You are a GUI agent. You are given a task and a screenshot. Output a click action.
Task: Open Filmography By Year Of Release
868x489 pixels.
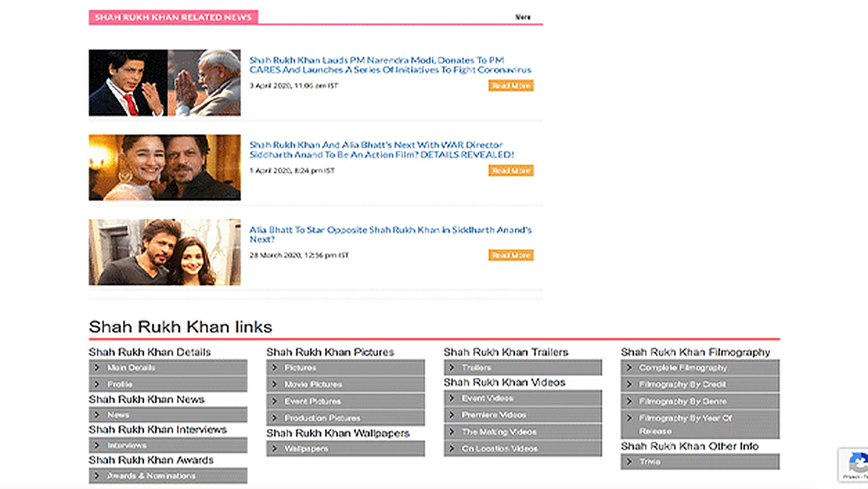(x=700, y=424)
